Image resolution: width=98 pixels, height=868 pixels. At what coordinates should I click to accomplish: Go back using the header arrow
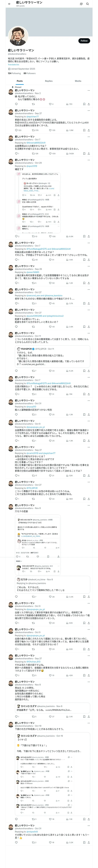pos(9,4)
